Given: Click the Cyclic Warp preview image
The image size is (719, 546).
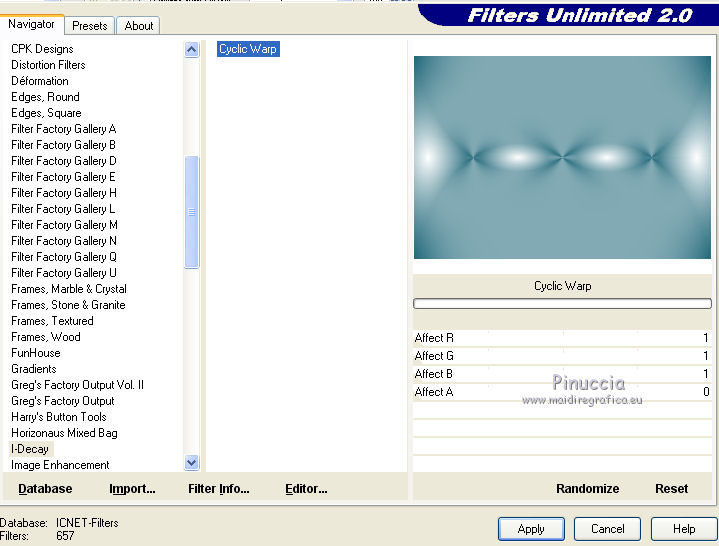Looking at the screenshot, I should [562, 157].
